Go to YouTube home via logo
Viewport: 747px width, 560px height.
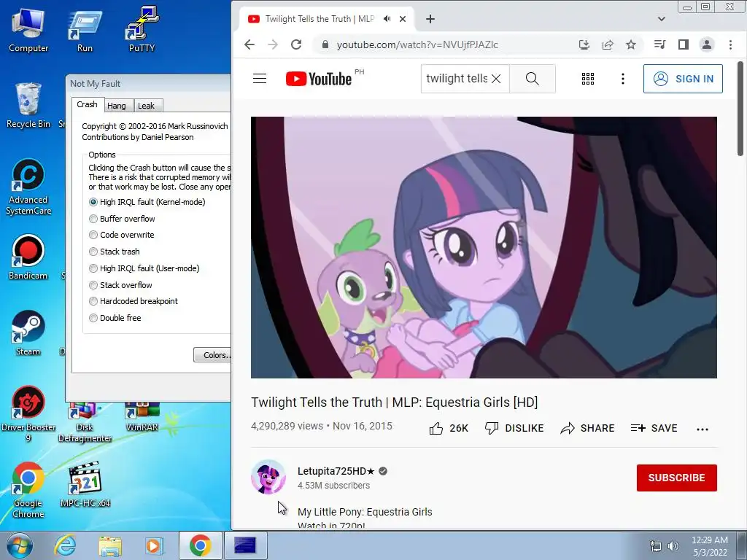319,79
